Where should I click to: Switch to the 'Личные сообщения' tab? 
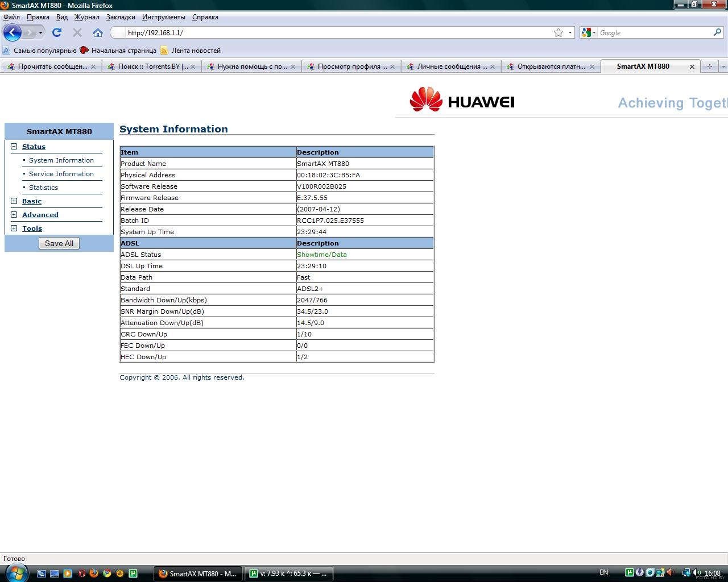450,66
